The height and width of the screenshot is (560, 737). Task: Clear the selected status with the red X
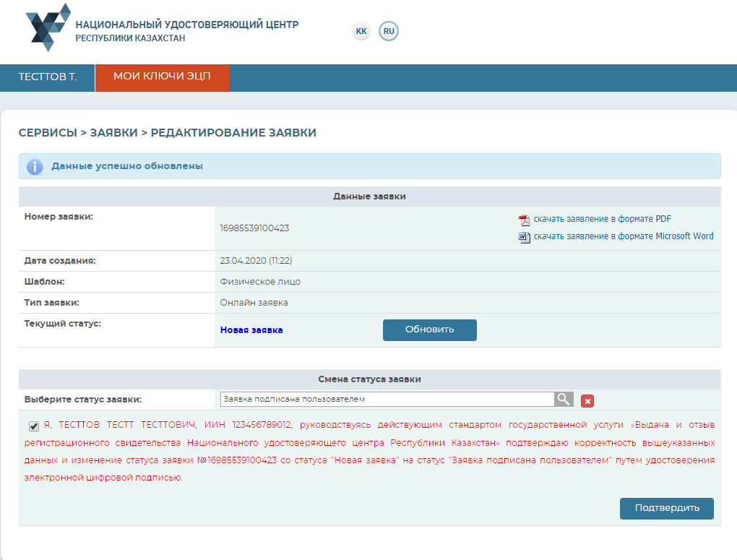tap(587, 401)
